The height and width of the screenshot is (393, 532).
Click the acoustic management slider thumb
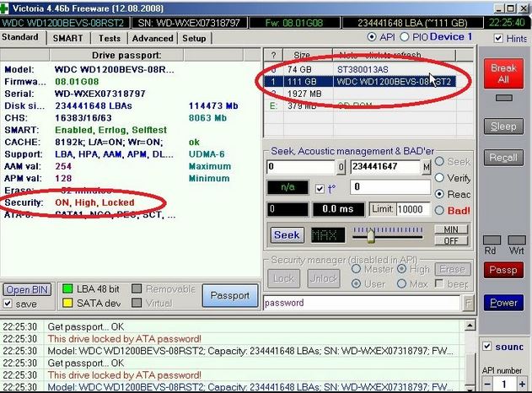click(371, 235)
